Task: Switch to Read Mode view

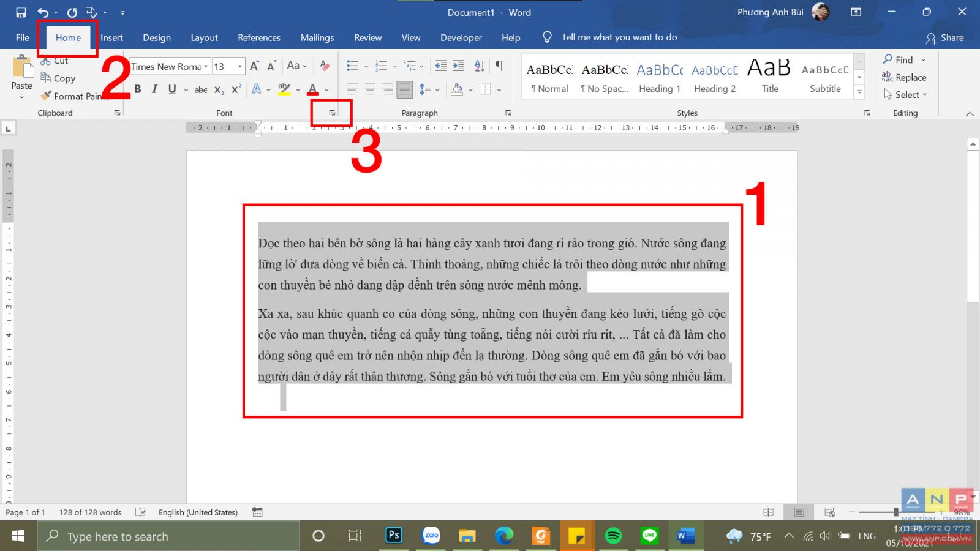Action: point(769,512)
